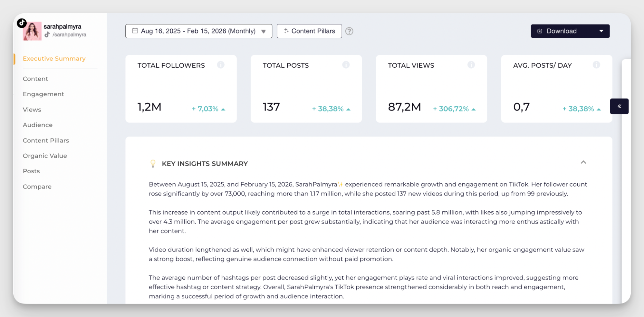Click the help question mark icon
The image size is (644, 317).
(x=350, y=31)
